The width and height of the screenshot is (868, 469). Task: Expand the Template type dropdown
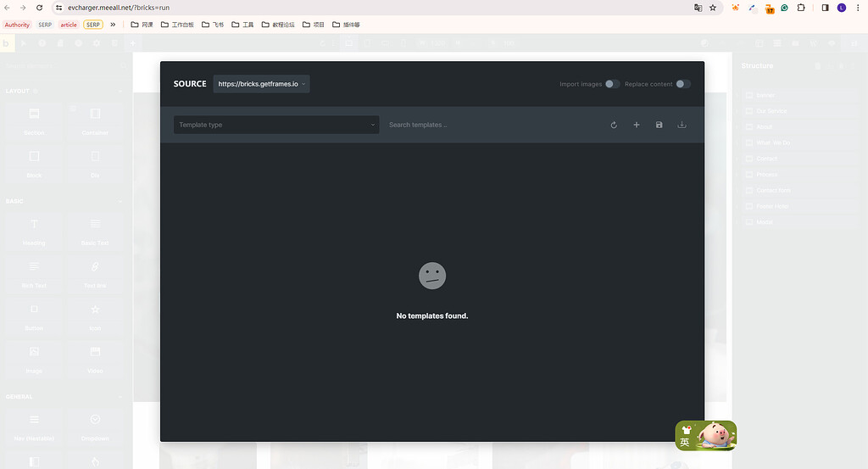click(276, 125)
